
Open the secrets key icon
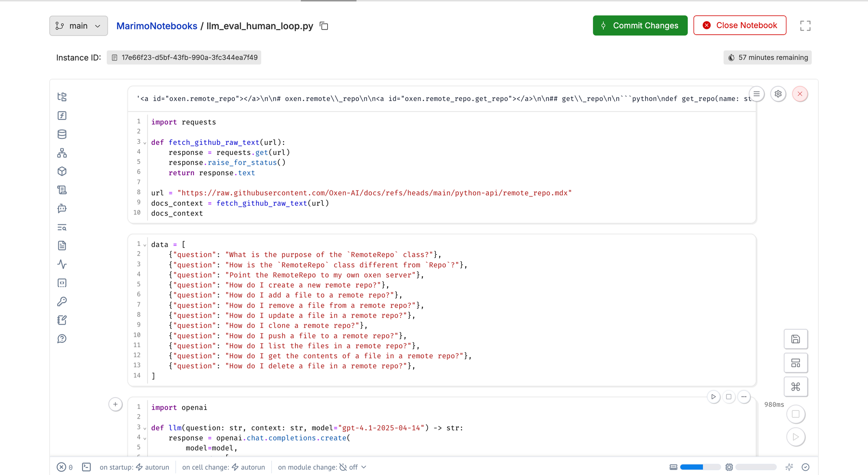click(62, 301)
